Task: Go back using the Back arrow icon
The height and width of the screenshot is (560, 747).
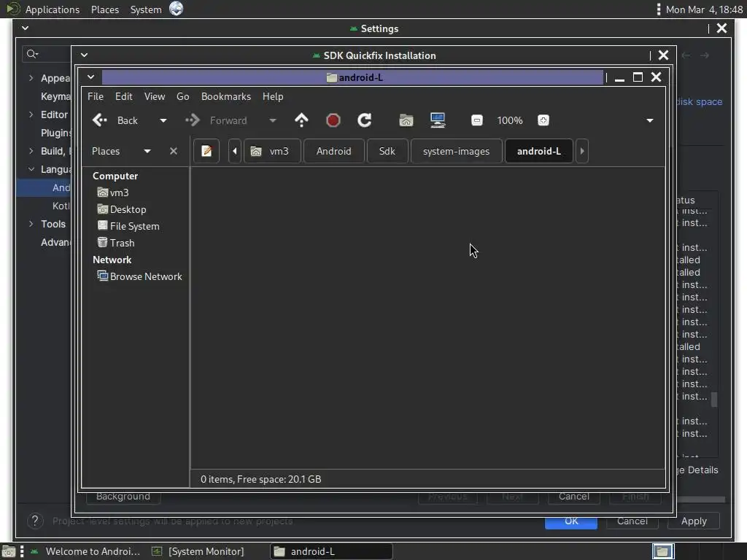Action: (x=99, y=120)
